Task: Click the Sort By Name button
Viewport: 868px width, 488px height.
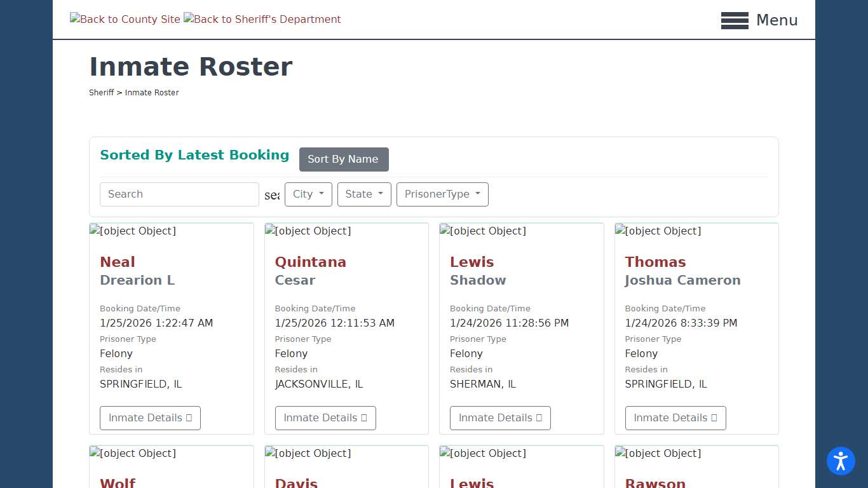Action: pos(344,159)
